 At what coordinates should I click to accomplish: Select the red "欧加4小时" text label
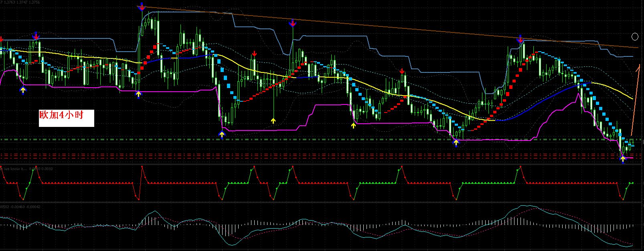tap(61, 115)
